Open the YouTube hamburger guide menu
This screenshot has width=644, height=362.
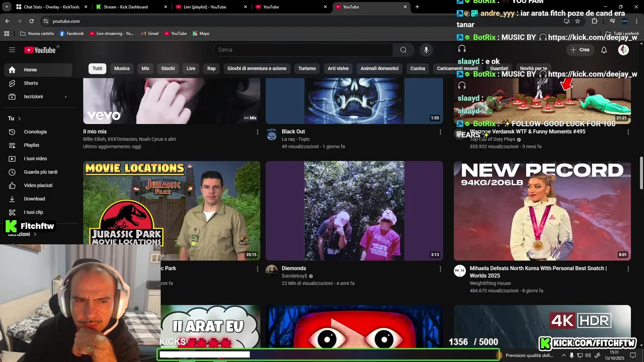point(12,50)
